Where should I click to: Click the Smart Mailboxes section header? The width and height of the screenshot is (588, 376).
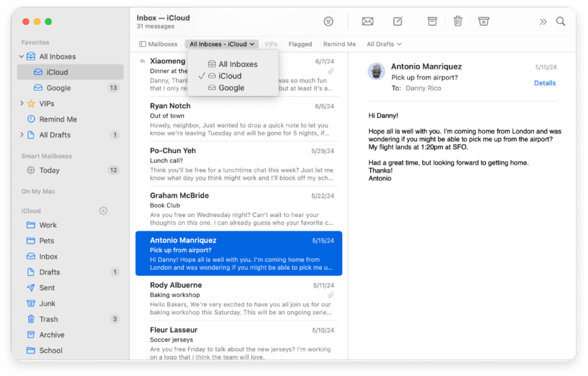[x=47, y=156]
